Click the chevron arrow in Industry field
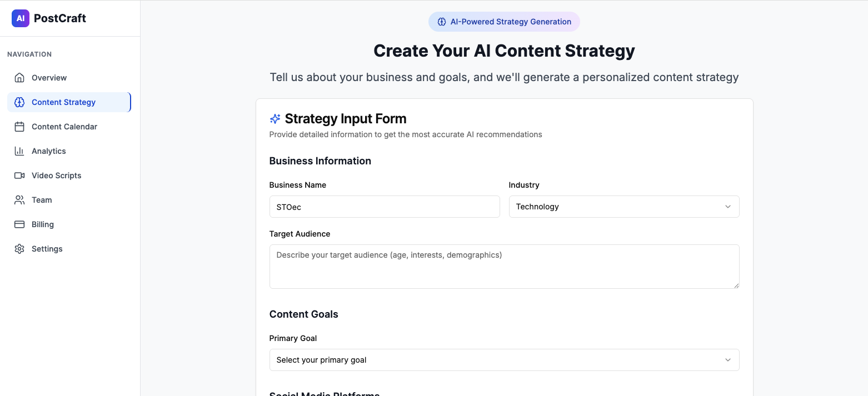Screen dimensions: 868x396 click(728, 207)
